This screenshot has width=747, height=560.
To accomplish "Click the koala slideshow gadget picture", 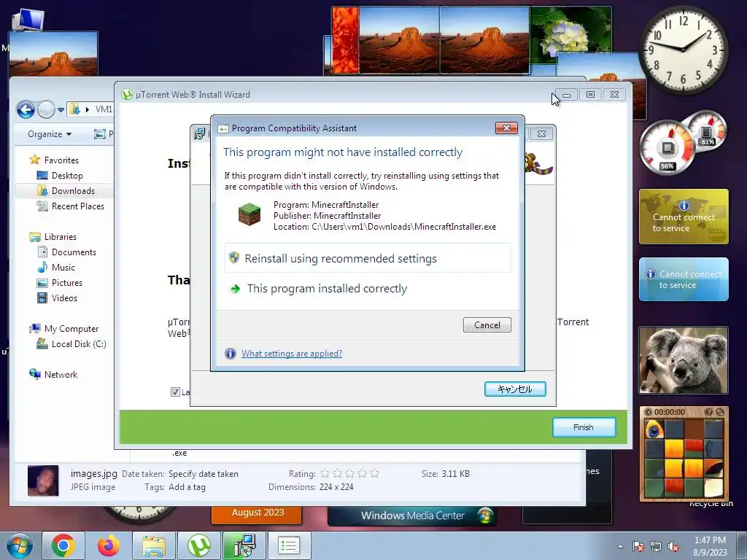I will [x=684, y=360].
